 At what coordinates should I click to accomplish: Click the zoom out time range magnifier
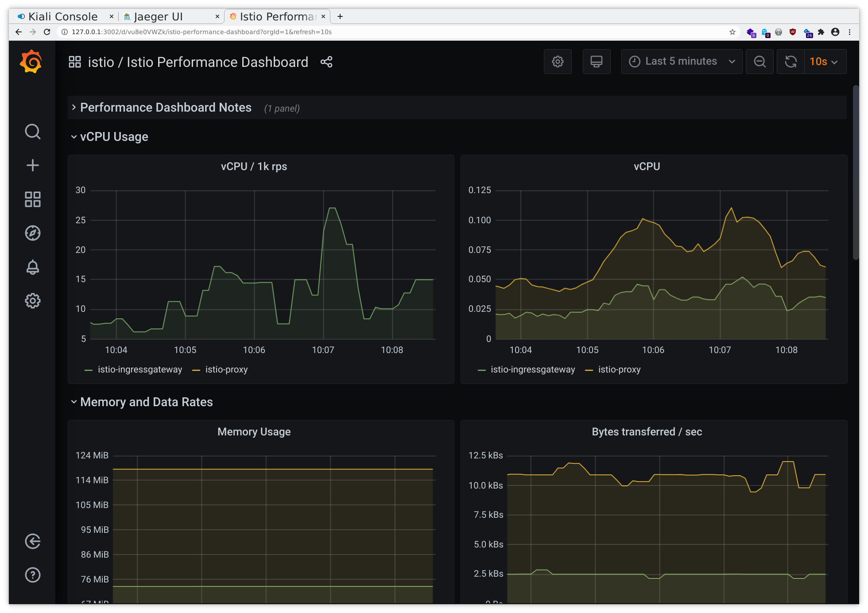pos(759,62)
